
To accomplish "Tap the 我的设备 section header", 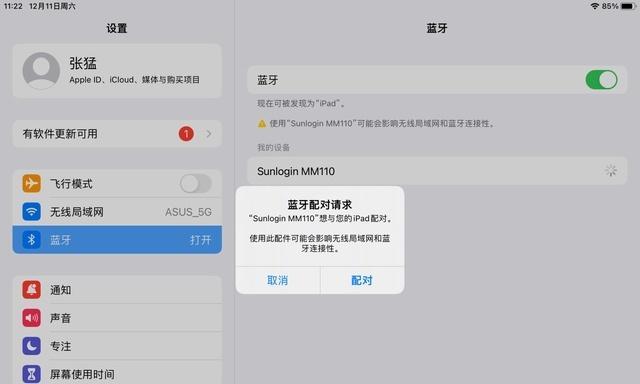I will tap(273, 147).
